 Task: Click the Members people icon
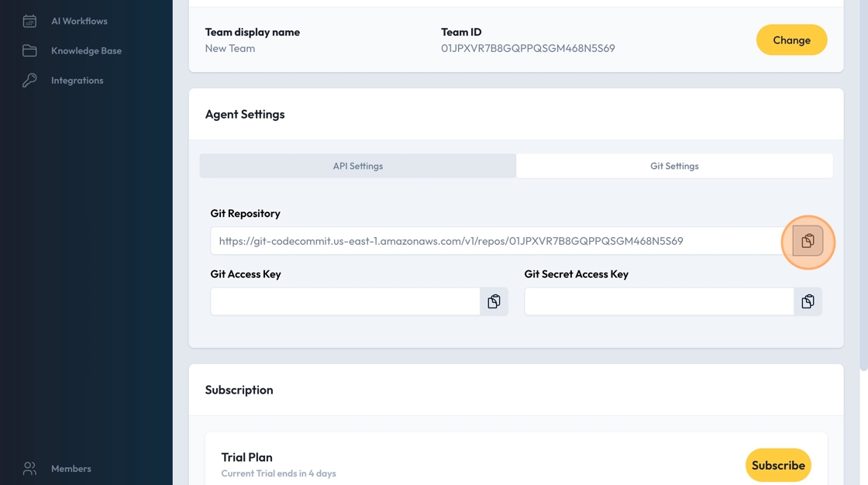click(29, 469)
